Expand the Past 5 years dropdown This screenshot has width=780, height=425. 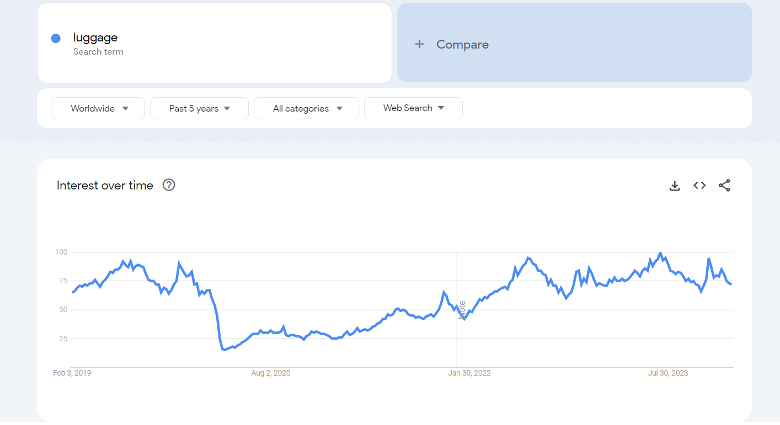tap(199, 108)
